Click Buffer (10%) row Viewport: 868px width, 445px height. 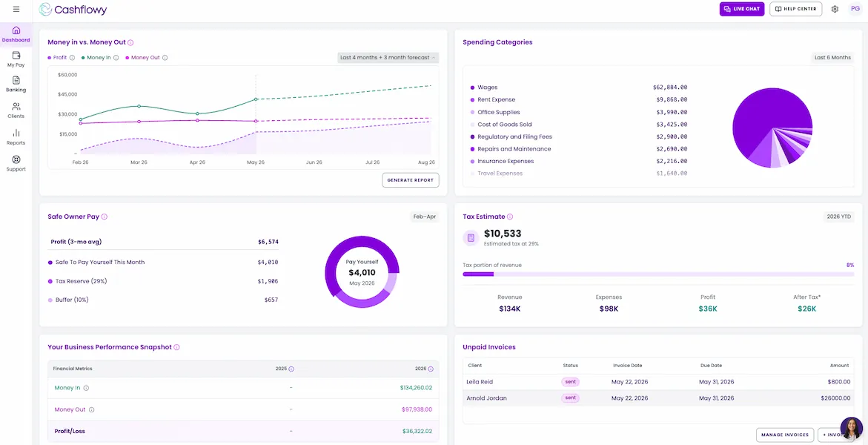click(163, 300)
